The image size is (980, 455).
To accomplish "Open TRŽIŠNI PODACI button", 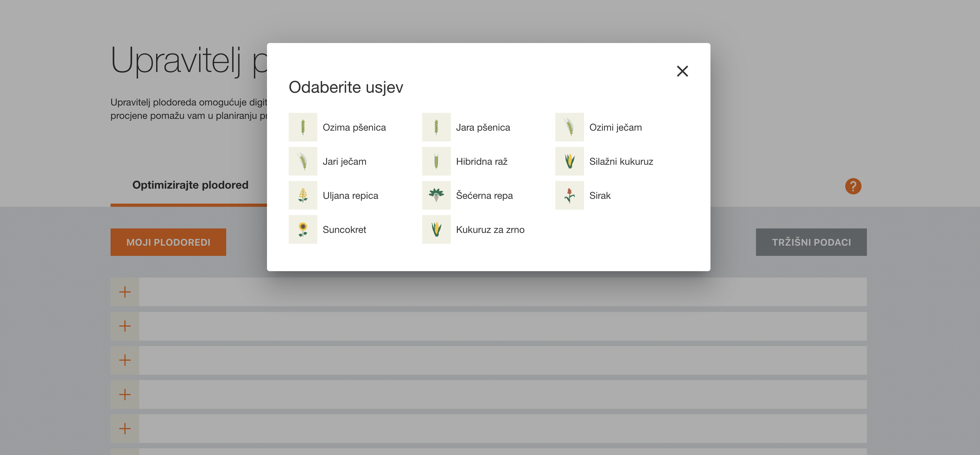I will click(x=811, y=242).
